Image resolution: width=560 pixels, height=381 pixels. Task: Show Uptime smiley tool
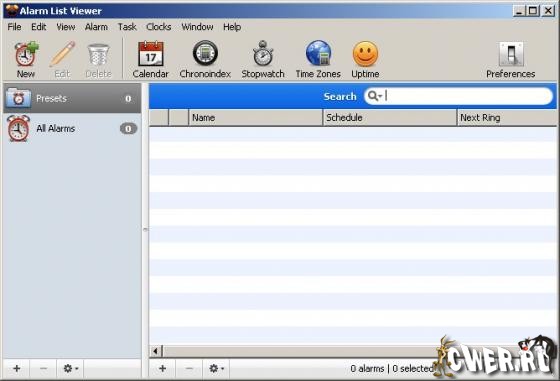(365, 59)
